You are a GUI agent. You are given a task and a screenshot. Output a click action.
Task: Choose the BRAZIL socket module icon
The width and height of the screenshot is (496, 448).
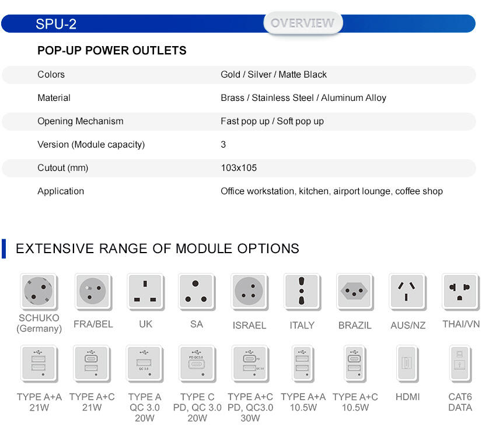point(355,291)
